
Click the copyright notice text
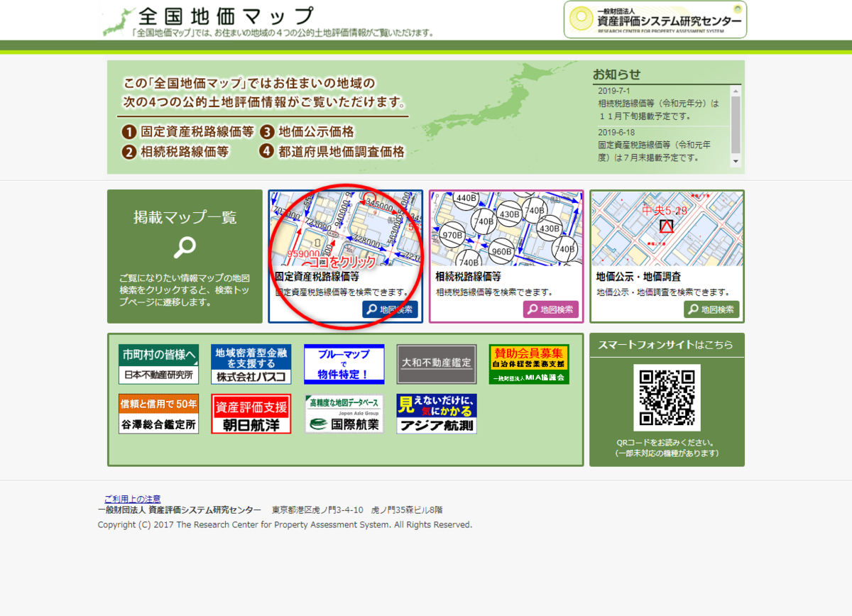pyautogui.click(x=285, y=524)
